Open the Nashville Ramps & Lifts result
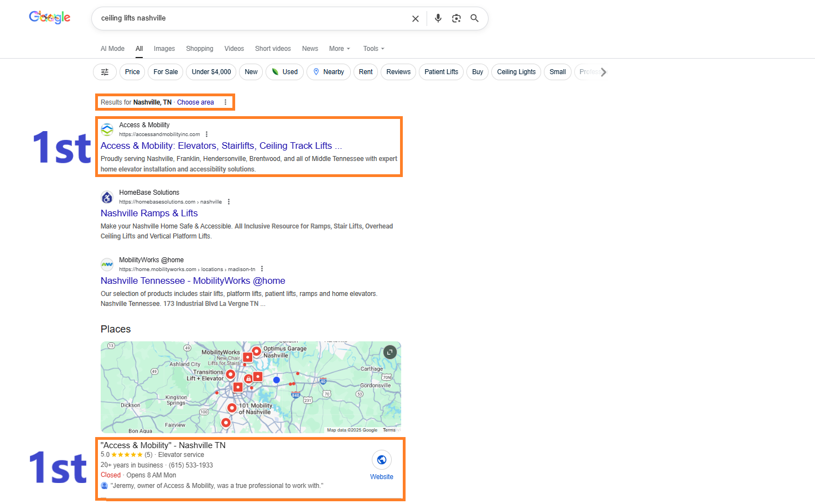Viewport: 815px width, 504px height. [x=149, y=214]
